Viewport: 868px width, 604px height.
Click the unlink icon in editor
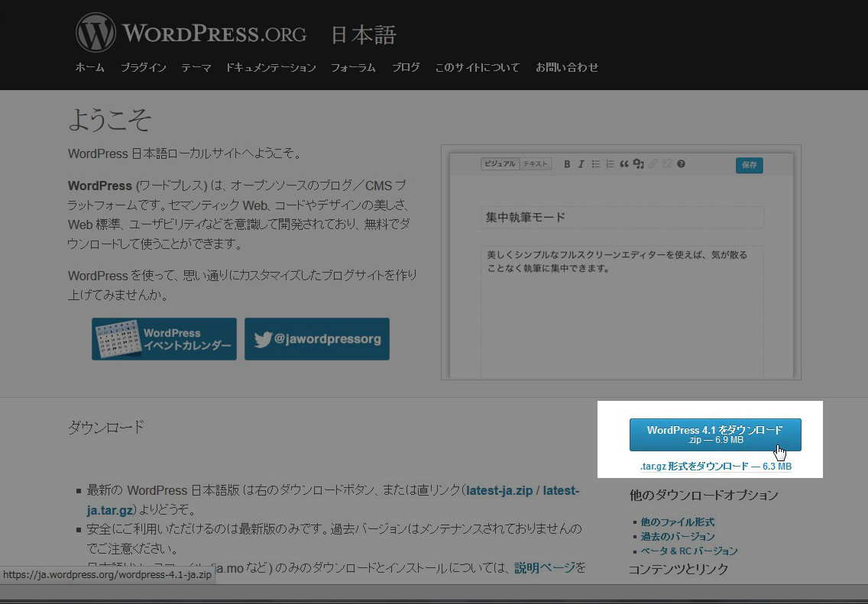pyautogui.click(x=667, y=163)
